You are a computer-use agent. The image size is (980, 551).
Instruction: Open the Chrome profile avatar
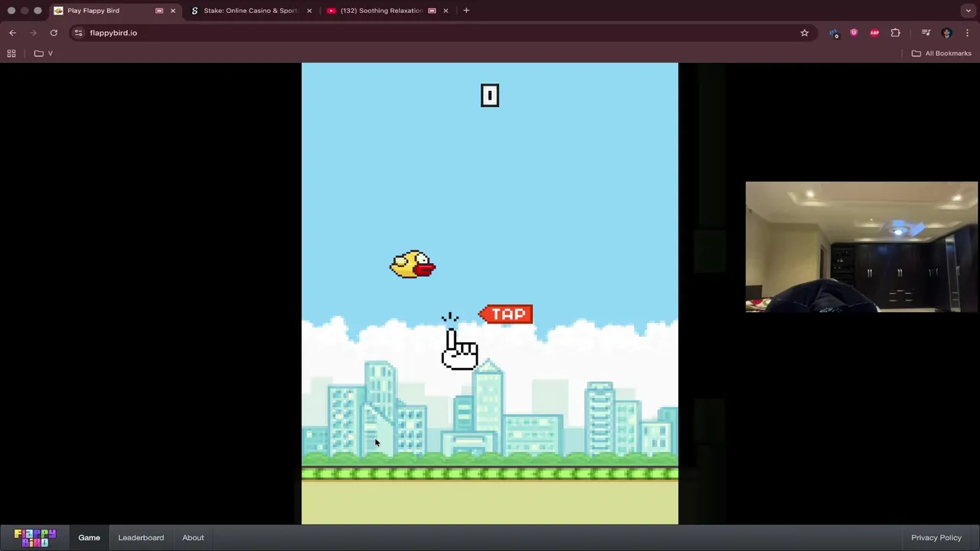point(946,33)
